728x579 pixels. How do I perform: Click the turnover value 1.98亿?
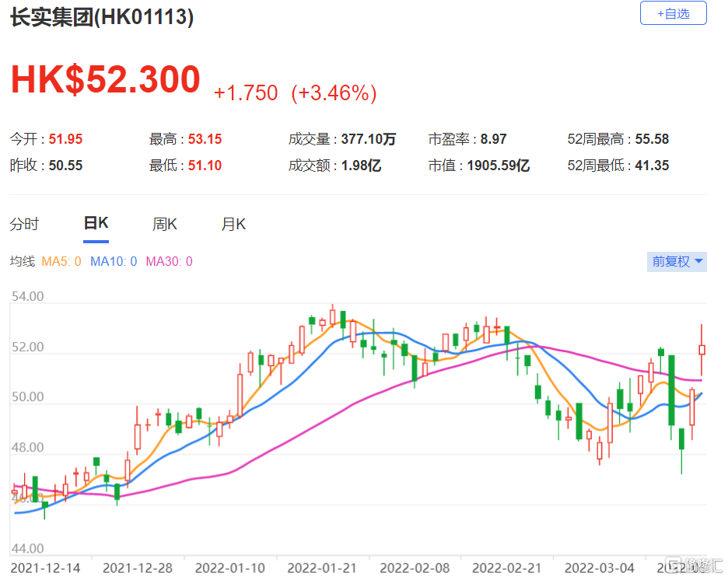pos(361,166)
